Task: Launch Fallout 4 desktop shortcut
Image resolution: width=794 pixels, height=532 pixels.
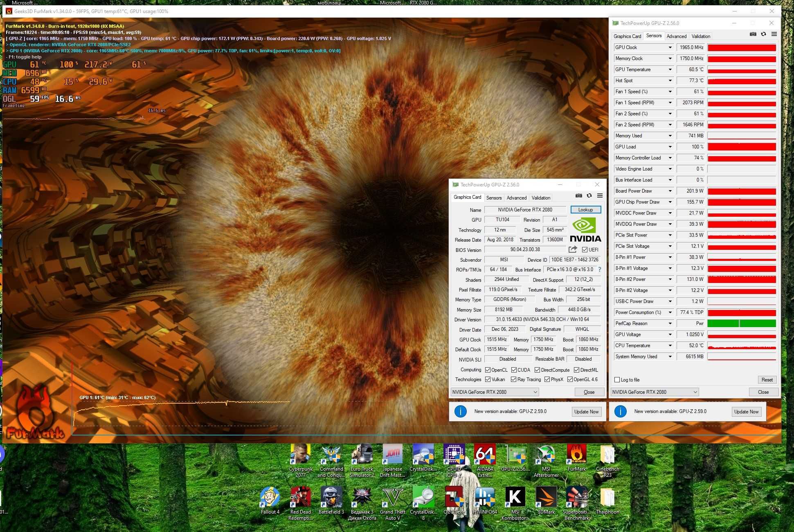Action: [x=270, y=501]
